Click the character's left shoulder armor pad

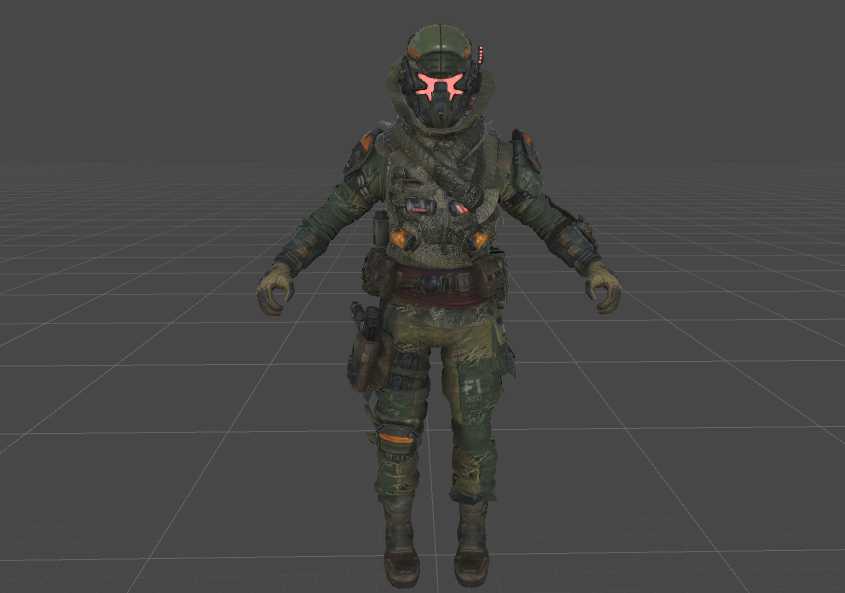click(x=524, y=149)
